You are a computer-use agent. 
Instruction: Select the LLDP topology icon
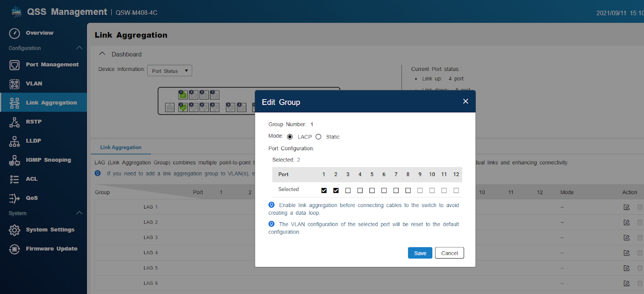(x=14, y=141)
